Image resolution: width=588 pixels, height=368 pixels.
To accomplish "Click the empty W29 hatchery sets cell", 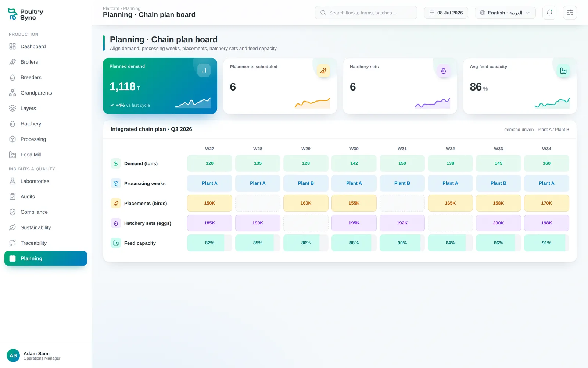I will pos(306,223).
